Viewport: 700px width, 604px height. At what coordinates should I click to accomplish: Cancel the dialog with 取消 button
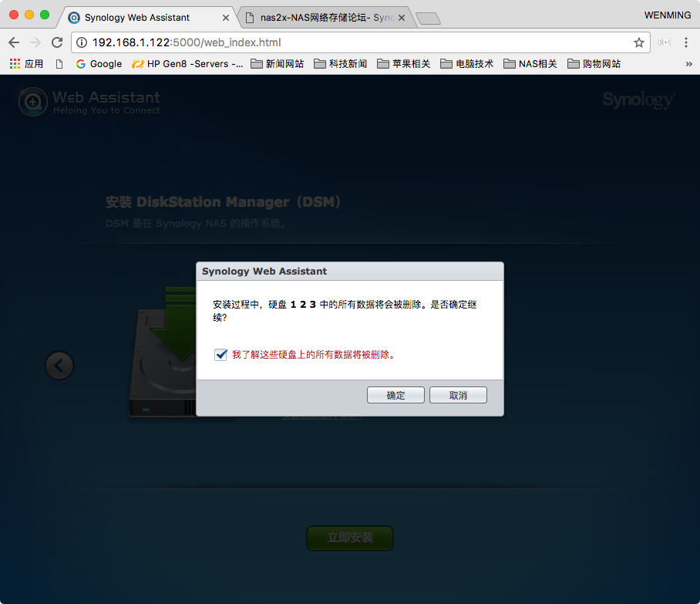pos(458,395)
